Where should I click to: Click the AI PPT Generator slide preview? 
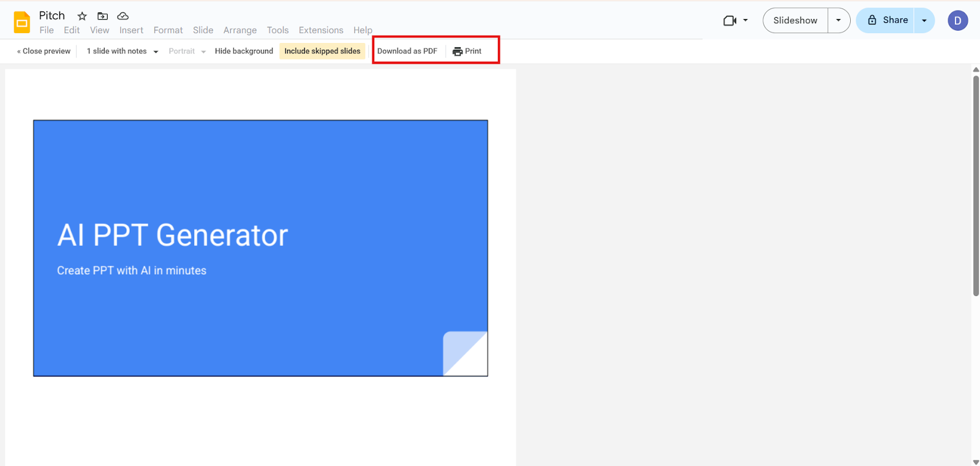point(260,248)
